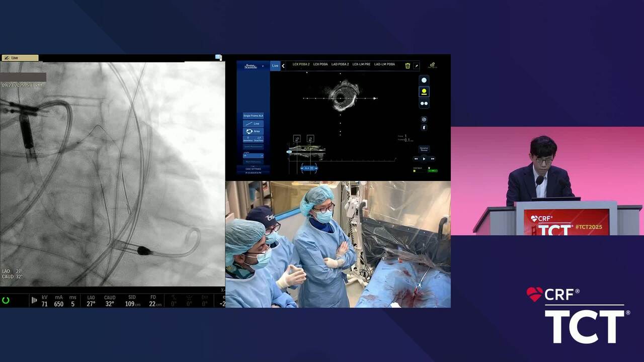644x362 pixels.
Task: Select the Area measurement tool
Action: (253, 131)
